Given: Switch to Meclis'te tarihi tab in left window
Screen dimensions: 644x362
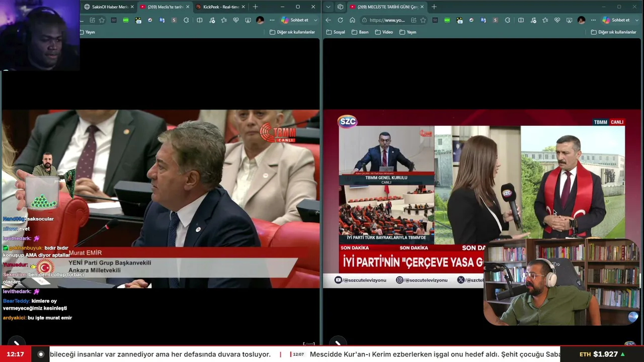Looking at the screenshot, I should pos(165,7).
